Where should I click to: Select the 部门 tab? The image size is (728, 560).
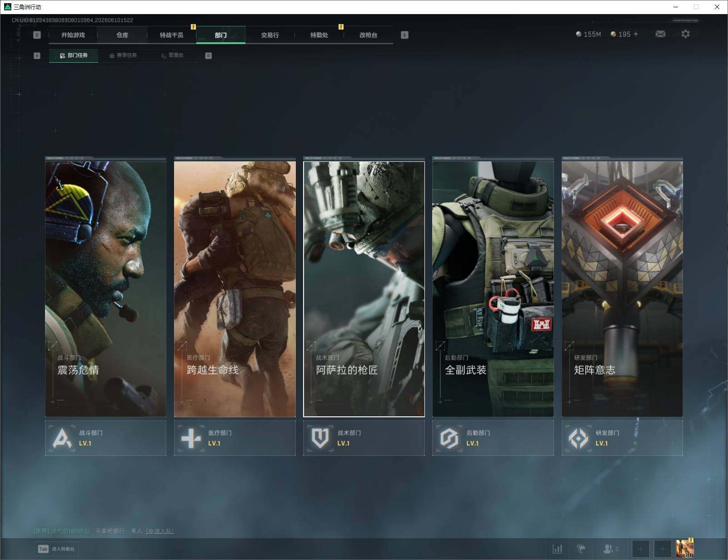(x=221, y=35)
